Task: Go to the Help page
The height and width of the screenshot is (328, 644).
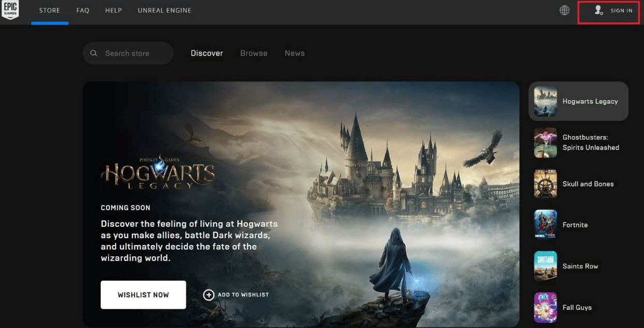Action: [114, 10]
